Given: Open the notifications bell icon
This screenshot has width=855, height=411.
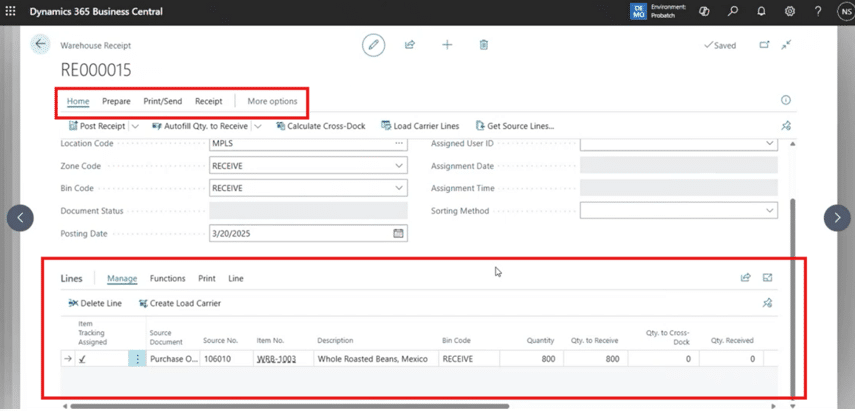Looking at the screenshot, I should 761,11.
